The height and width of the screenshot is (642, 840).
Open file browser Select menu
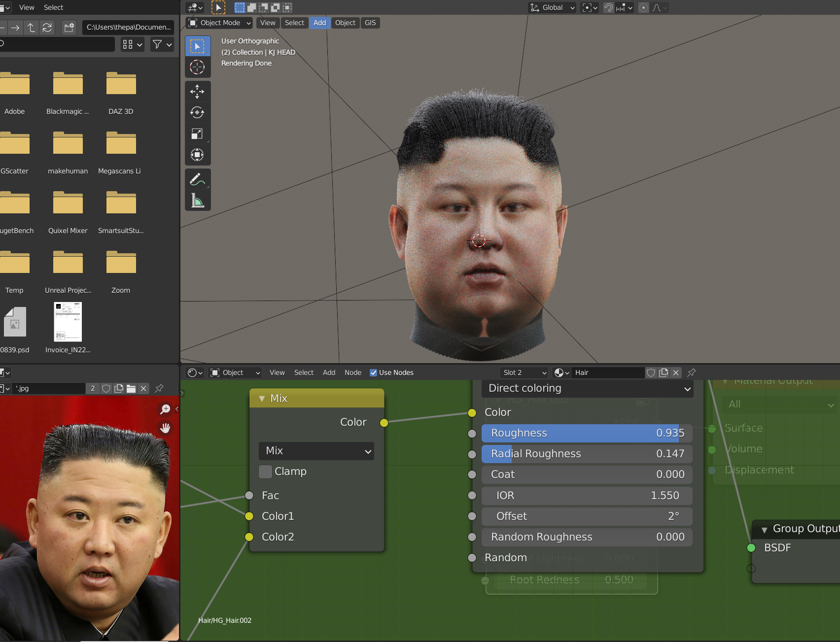pos(53,7)
